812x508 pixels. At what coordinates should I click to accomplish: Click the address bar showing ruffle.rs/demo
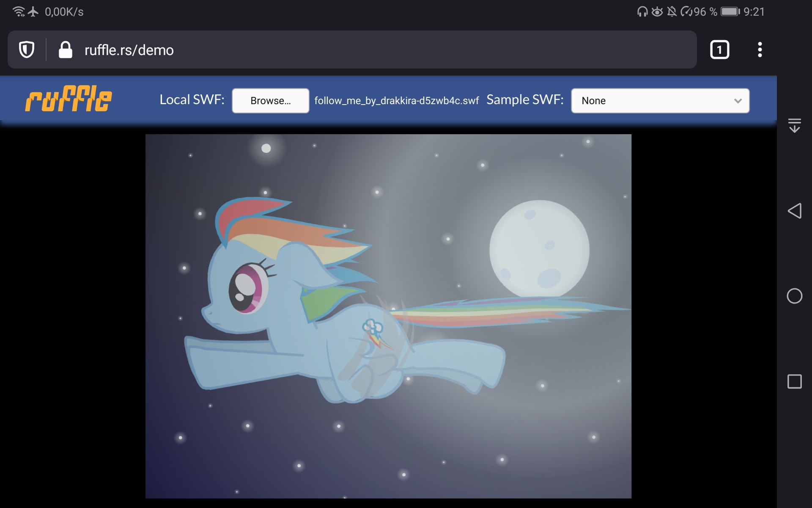(254, 50)
